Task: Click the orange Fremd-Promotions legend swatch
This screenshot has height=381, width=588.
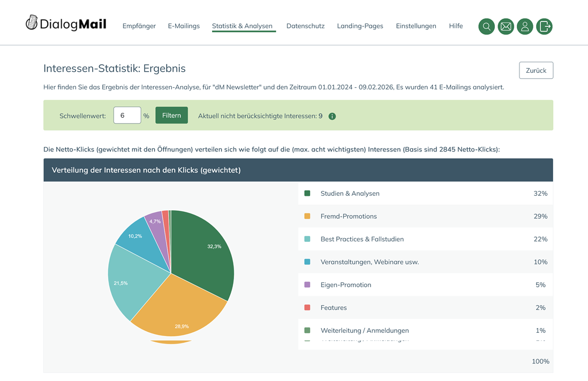Action: coord(307,216)
